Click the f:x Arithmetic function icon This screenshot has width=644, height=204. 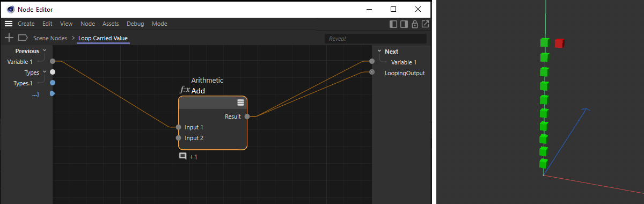(x=185, y=90)
